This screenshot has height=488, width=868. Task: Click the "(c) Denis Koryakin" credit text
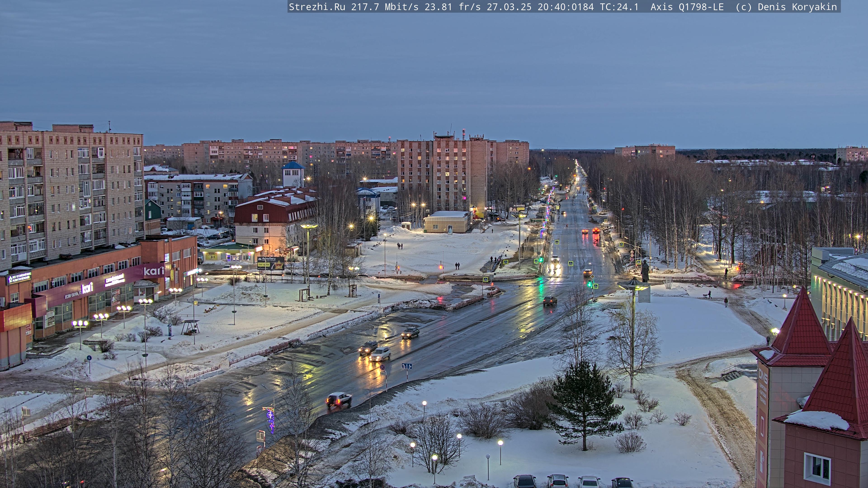786,7
